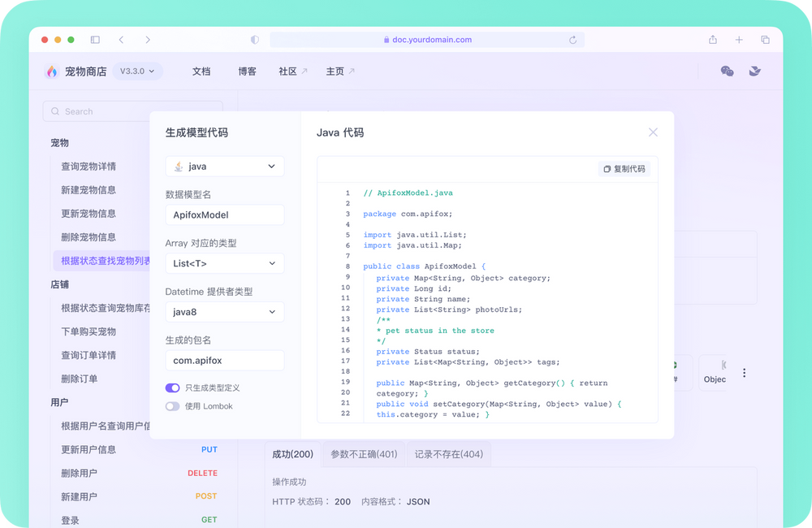
Task: Click the 用户 section heading
Action: click(x=59, y=403)
